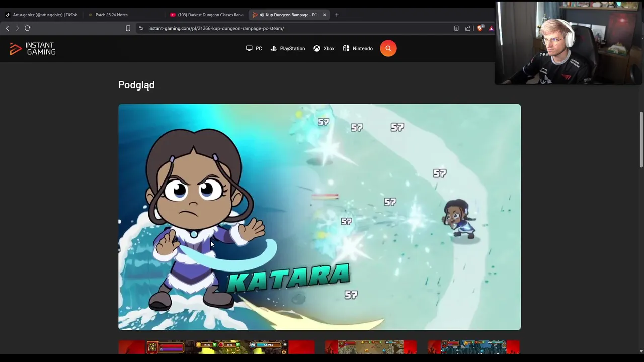Image resolution: width=644 pixels, height=362 pixels.
Task: Open a new tab with plus button
Action: [337, 15]
